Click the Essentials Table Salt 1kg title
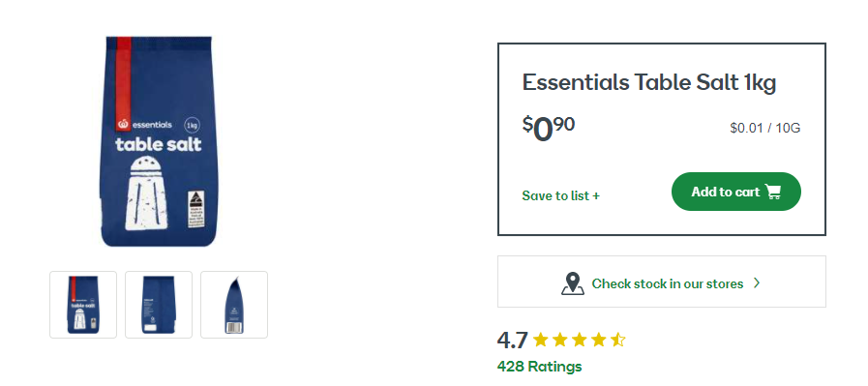The height and width of the screenshot is (386, 868). pos(648,82)
